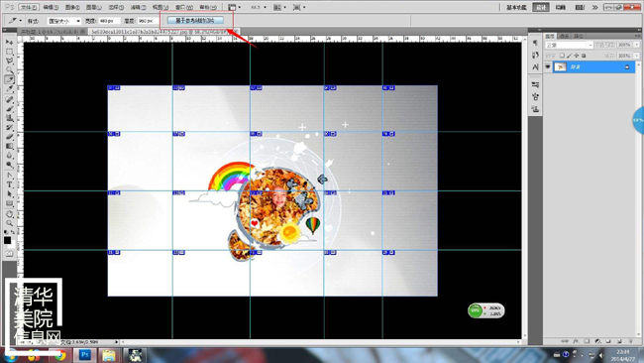Switch to 基本功能 workspace
The width and height of the screenshot is (644, 363).
coord(516,7)
